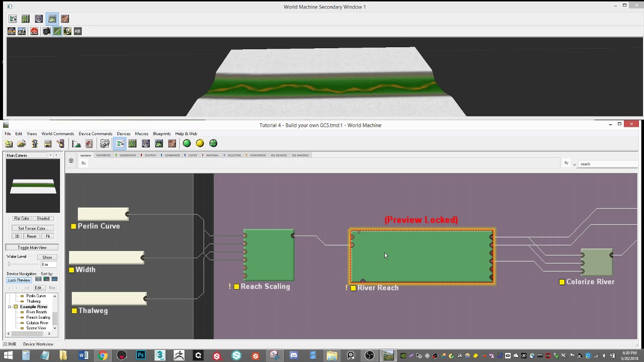Click the Shaded preview button
Image resolution: width=644 pixels, height=362 pixels.
tap(43, 218)
